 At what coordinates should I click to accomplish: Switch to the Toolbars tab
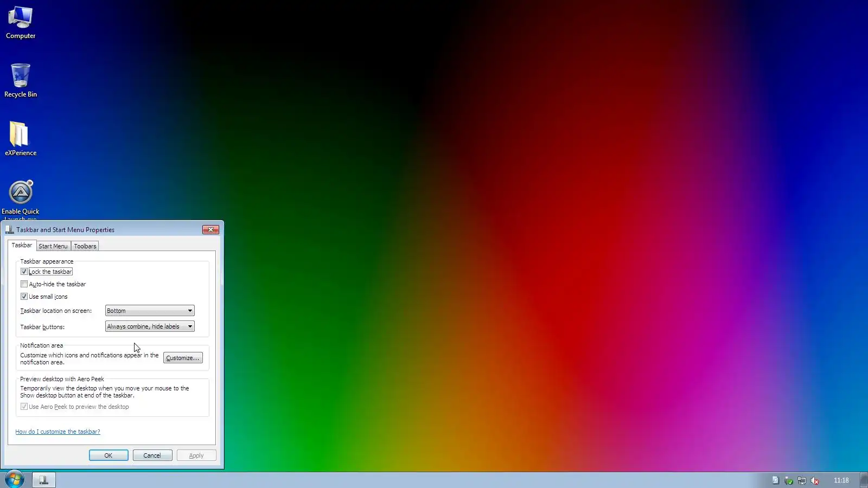pos(85,246)
